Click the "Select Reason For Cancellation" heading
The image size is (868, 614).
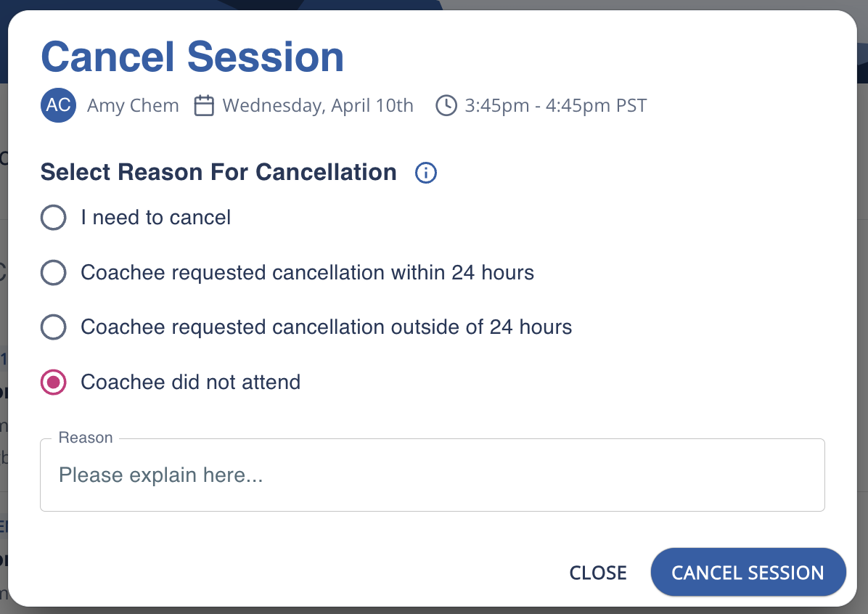218,173
